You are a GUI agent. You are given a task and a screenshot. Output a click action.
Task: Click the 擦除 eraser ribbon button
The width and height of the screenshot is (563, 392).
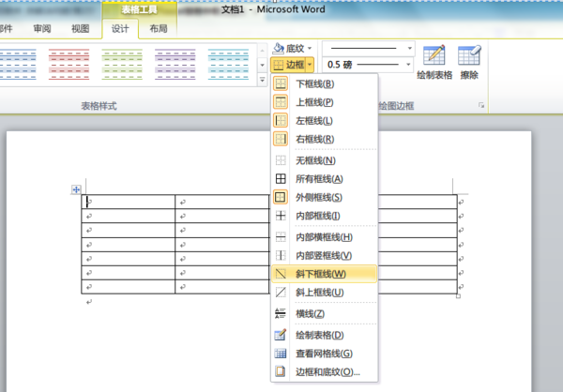469,62
